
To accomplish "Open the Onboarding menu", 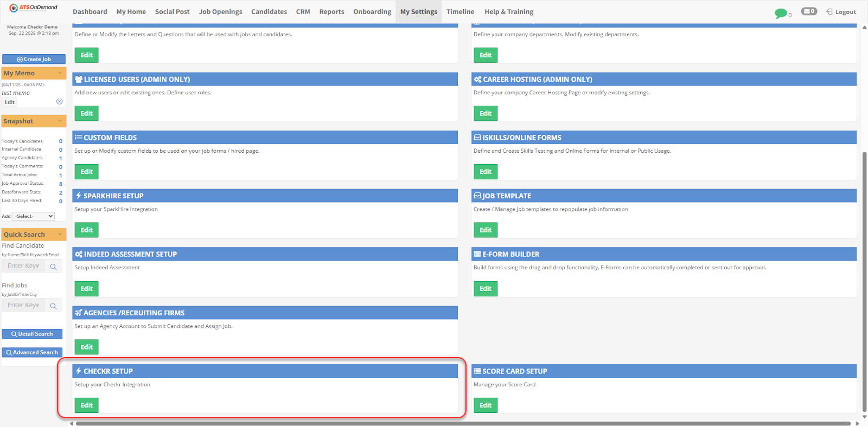I will (x=372, y=12).
